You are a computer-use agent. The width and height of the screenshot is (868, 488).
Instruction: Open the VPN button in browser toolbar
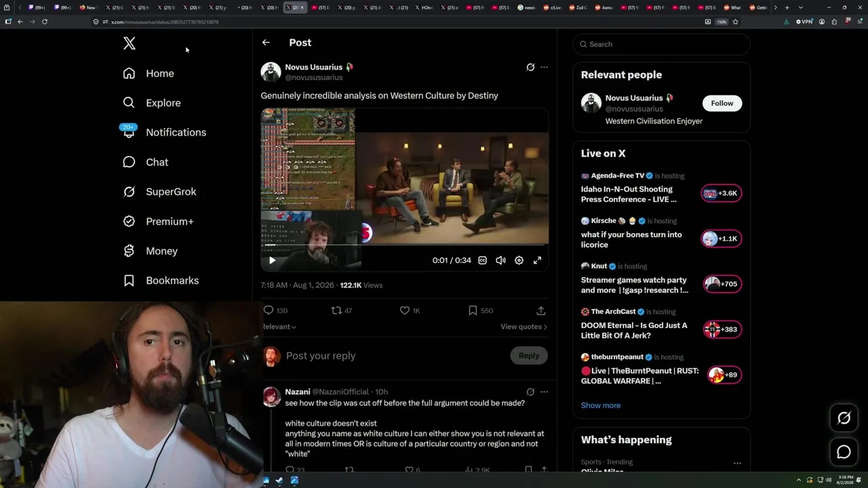point(804,22)
